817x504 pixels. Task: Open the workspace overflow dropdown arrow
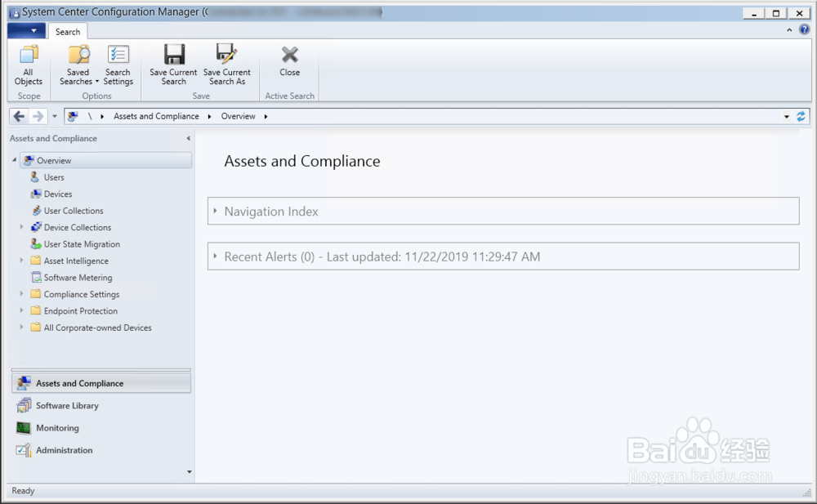click(190, 471)
